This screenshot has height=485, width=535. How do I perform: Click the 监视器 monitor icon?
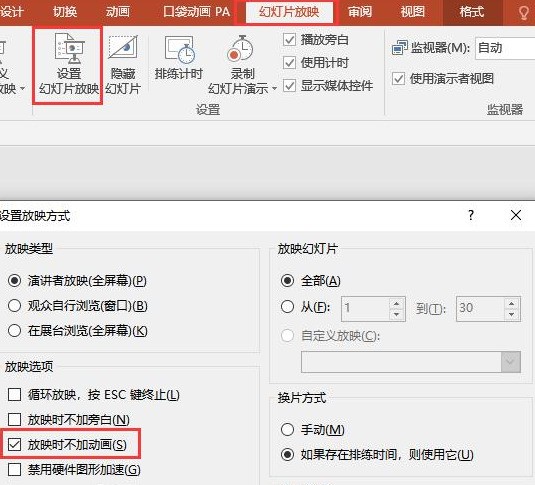(x=400, y=47)
